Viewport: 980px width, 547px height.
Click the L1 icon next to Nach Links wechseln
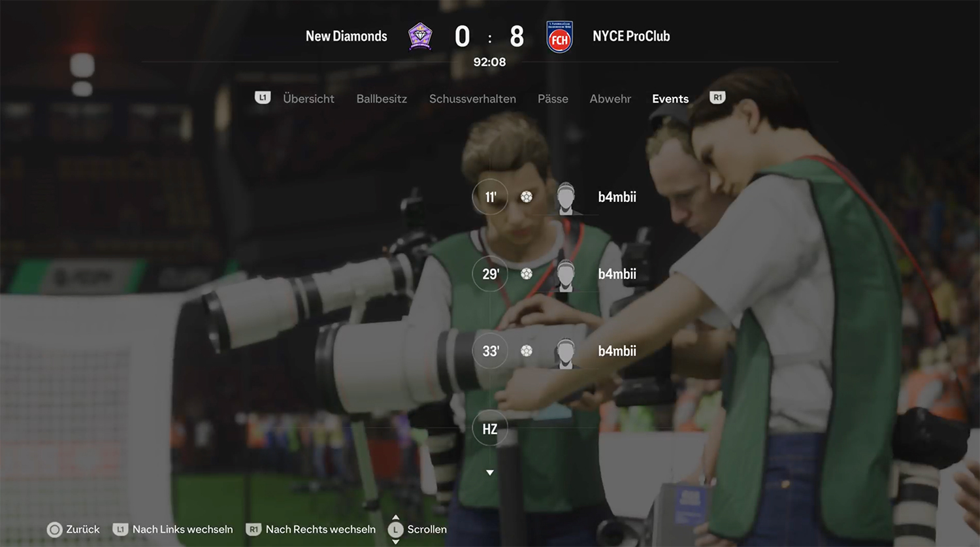(120, 529)
